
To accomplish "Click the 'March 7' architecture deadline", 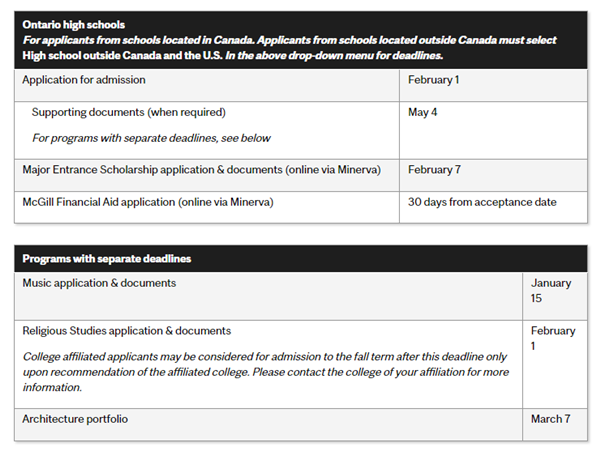I will click(550, 419).
